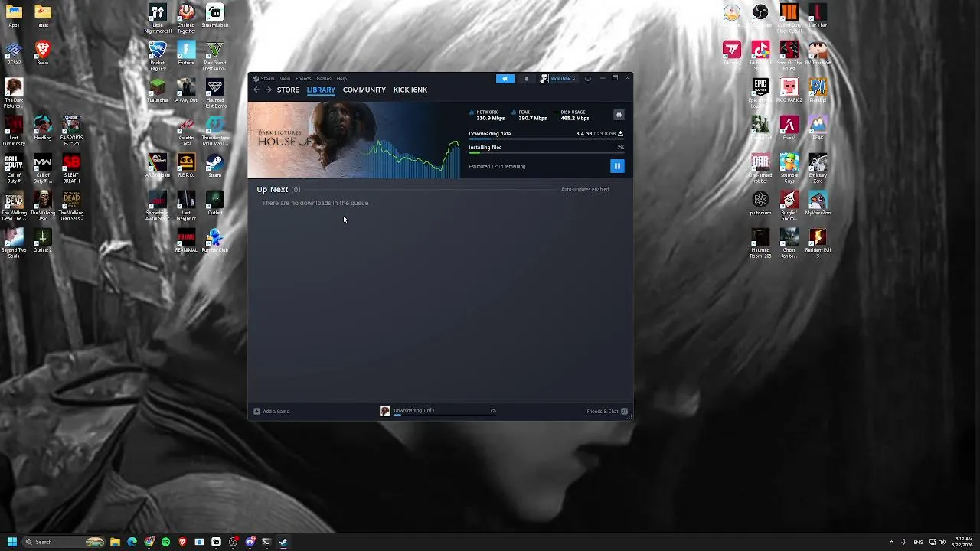
Task: Click the Downloading 1 of 1 status
Action: [413, 410]
